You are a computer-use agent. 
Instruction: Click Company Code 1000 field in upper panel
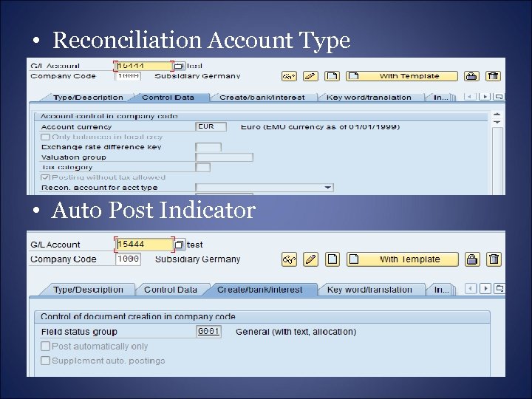128,76
